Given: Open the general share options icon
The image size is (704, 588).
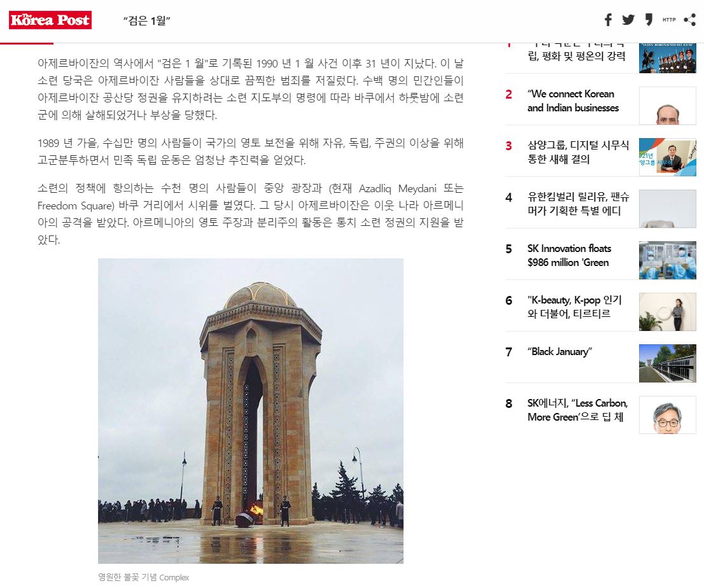Looking at the screenshot, I should click(x=689, y=20).
